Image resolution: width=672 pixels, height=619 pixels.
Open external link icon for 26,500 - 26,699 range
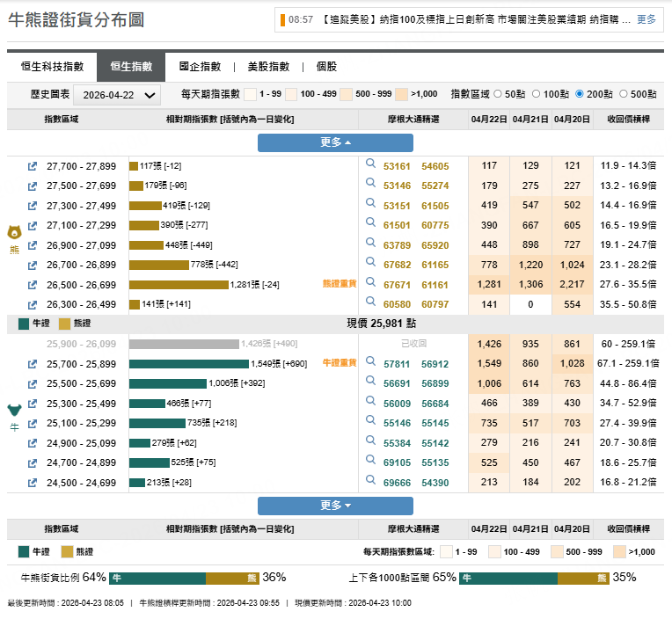tap(33, 285)
